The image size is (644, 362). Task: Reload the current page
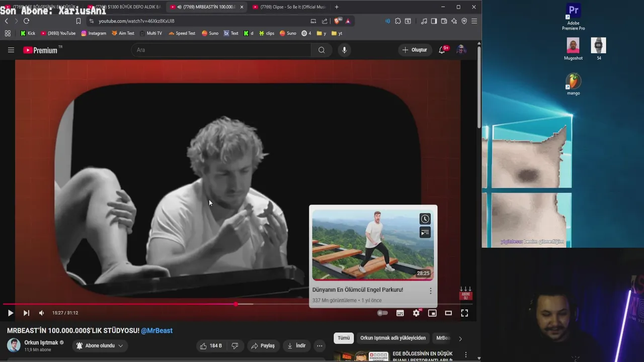click(26, 21)
